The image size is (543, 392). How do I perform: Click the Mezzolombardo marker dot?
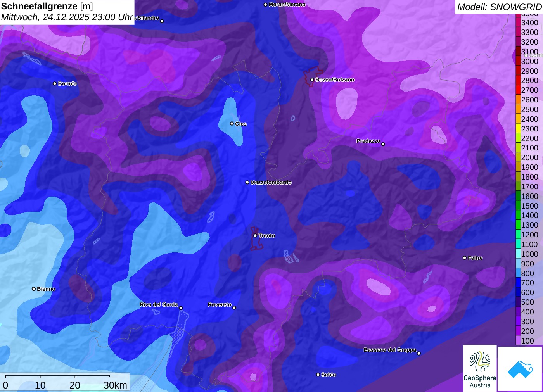click(x=247, y=182)
